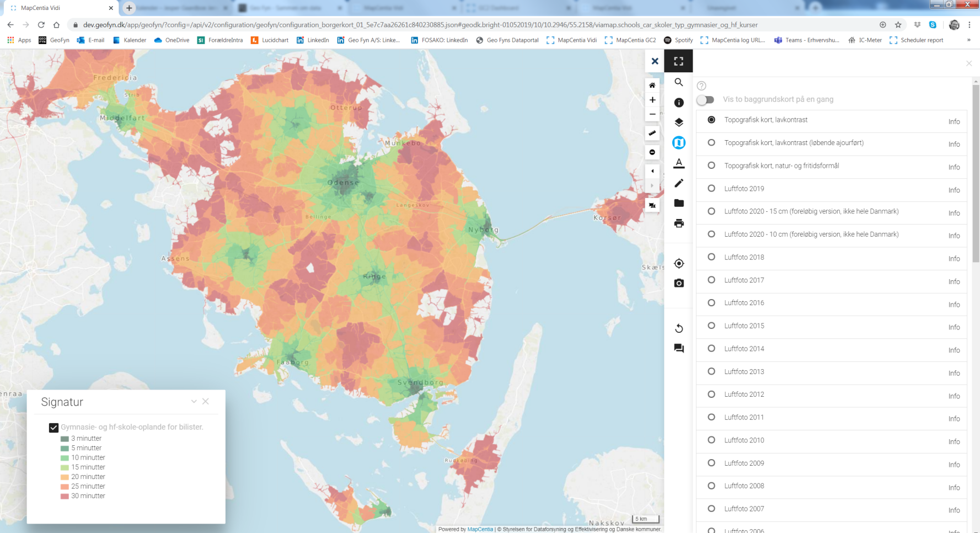Screen dimensions: 980x533
Task: Go to previous map extent arrow
Action: [652, 171]
